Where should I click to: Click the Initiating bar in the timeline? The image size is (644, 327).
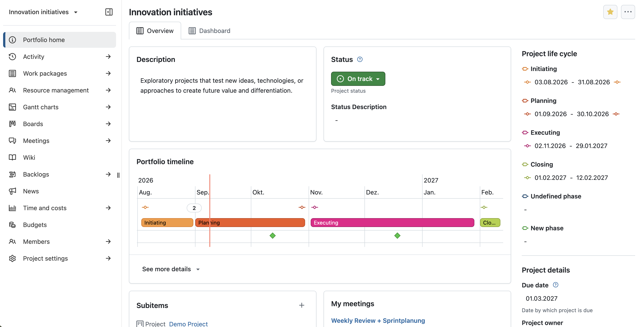click(167, 223)
